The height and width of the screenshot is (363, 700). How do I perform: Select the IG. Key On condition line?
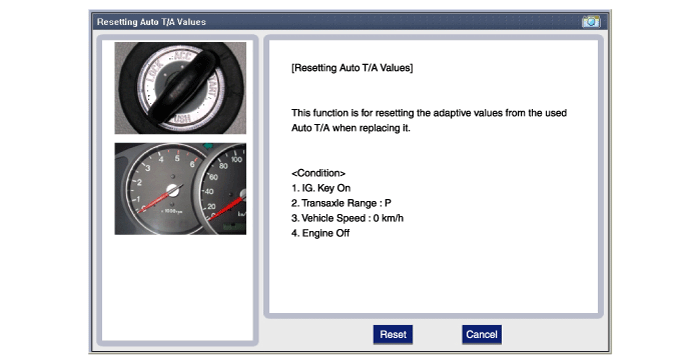point(321,188)
